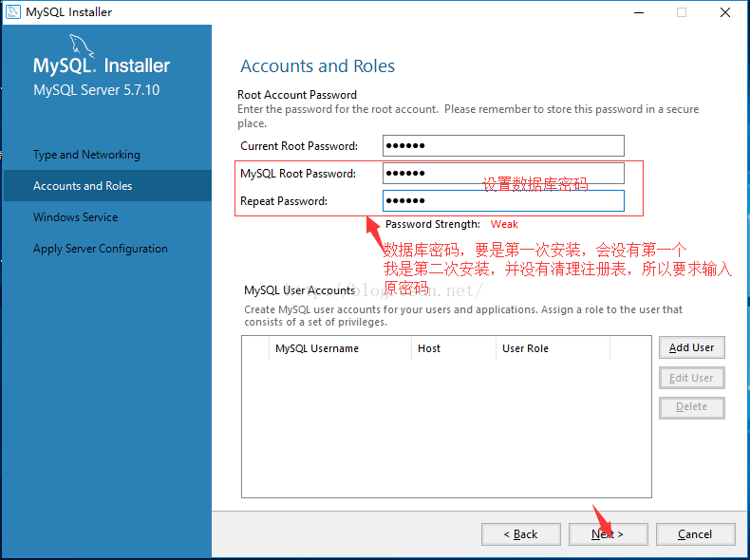Viewport: 750px width, 560px height.
Task: Click the Accounts and Roles page heading
Action: point(318,66)
